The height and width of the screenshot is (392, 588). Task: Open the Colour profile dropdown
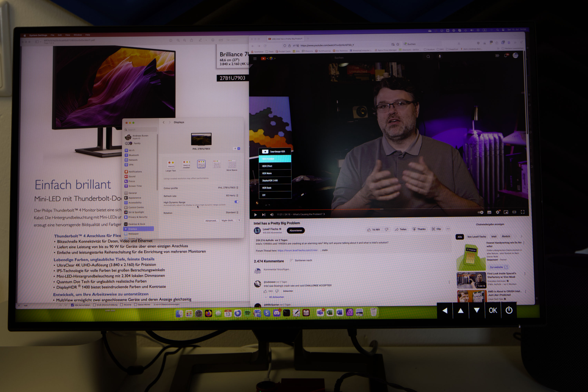coord(228,188)
